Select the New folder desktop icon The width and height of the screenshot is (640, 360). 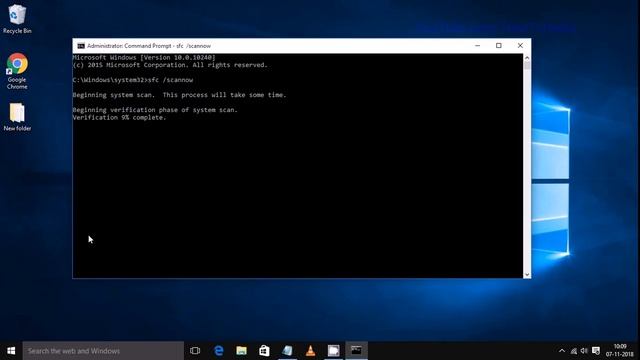(17, 117)
